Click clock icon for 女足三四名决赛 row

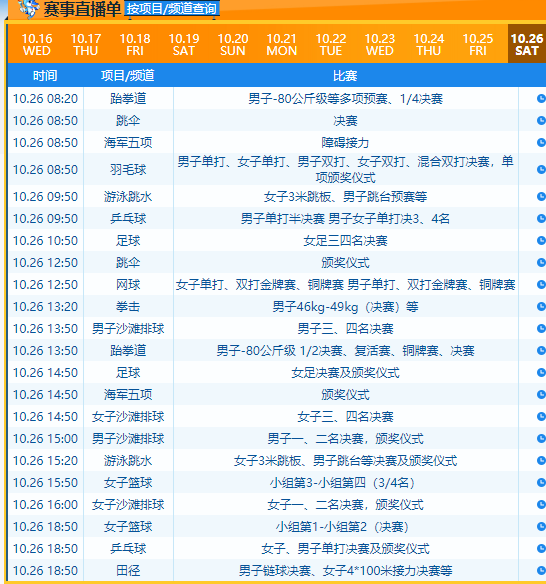[x=541, y=240]
